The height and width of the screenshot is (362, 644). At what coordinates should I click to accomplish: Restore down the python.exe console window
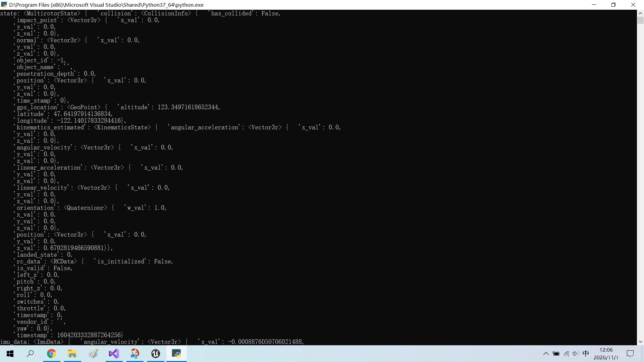point(613,5)
